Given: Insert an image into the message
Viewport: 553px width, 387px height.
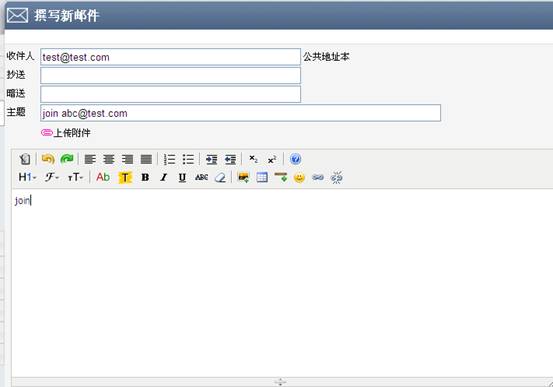Looking at the screenshot, I should coord(243,177).
